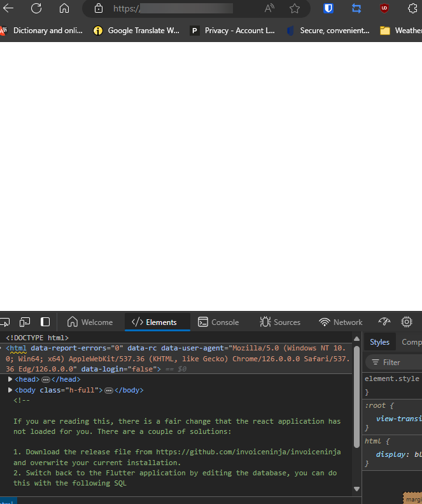Reload the page with the refresh icon
This screenshot has width=422, height=504.
[x=36, y=8]
